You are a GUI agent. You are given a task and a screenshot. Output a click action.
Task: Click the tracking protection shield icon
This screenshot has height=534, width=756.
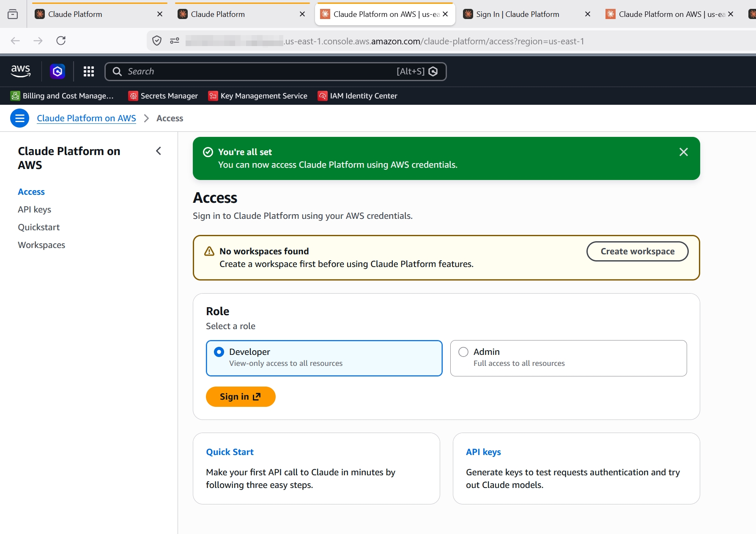pos(157,41)
